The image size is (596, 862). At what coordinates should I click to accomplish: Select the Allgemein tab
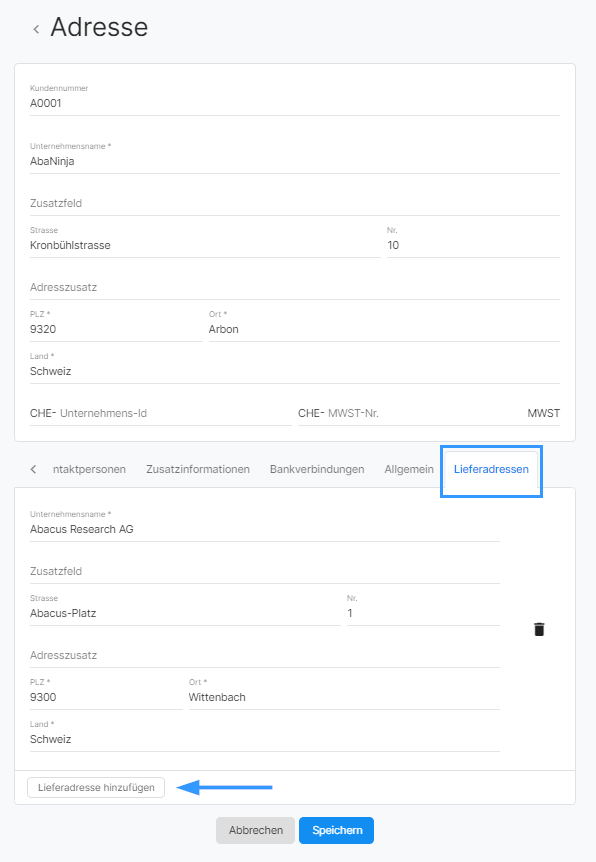[409, 469]
